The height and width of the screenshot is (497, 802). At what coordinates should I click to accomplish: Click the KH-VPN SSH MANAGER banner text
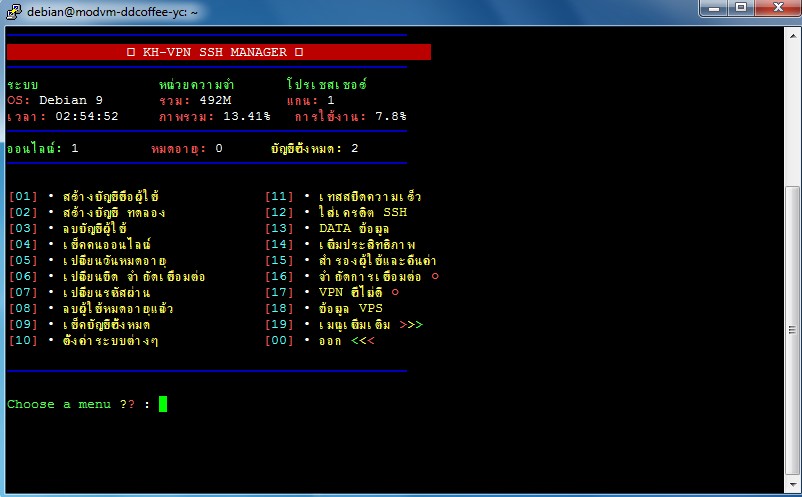[x=215, y=52]
